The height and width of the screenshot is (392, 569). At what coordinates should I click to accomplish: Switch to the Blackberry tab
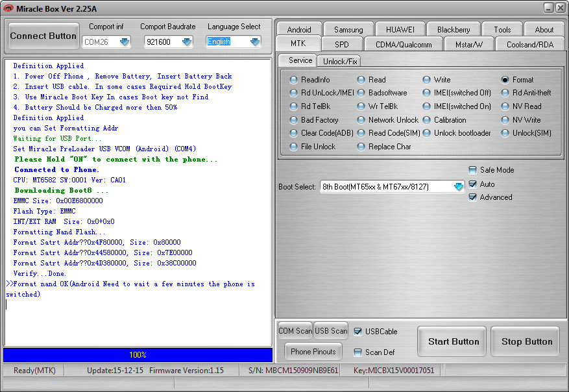point(454,29)
